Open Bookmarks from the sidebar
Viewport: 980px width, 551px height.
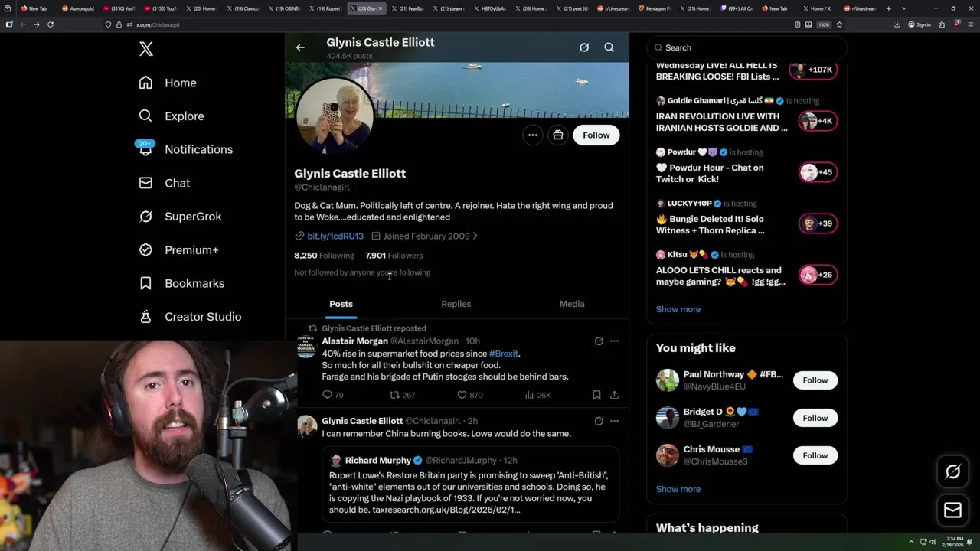(181, 283)
